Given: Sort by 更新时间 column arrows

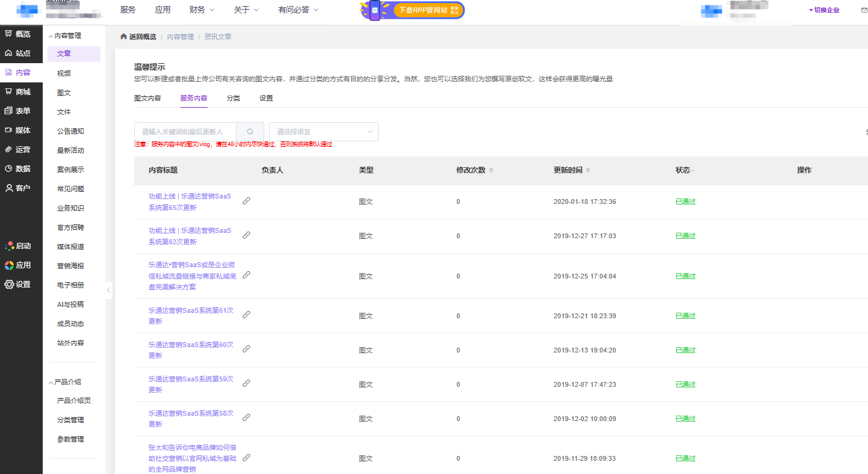Looking at the screenshot, I should point(588,170).
